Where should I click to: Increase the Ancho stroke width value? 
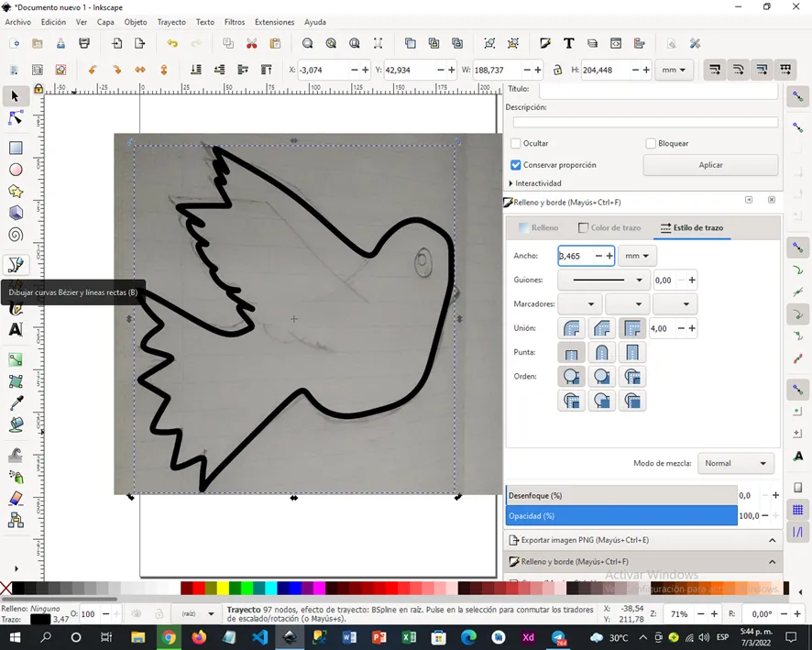click(x=609, y=256)
